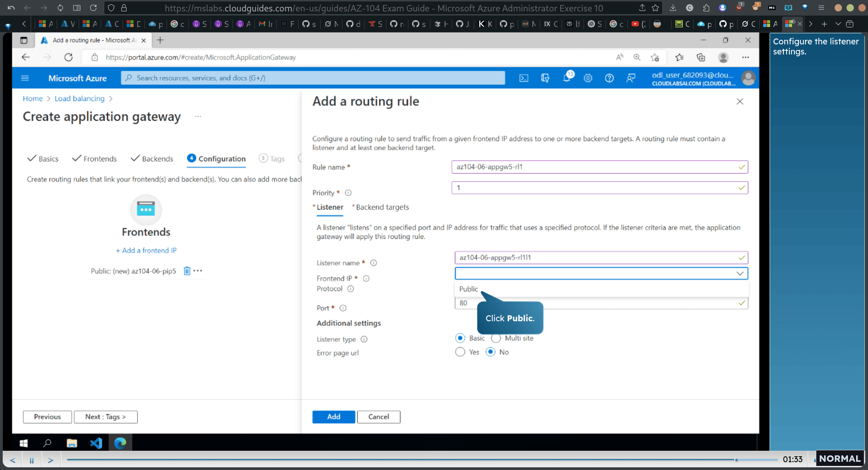The height and width of the screenshot is (470, 868).
Task: Click Windows Start button
Action: click(x=24, y=443)
